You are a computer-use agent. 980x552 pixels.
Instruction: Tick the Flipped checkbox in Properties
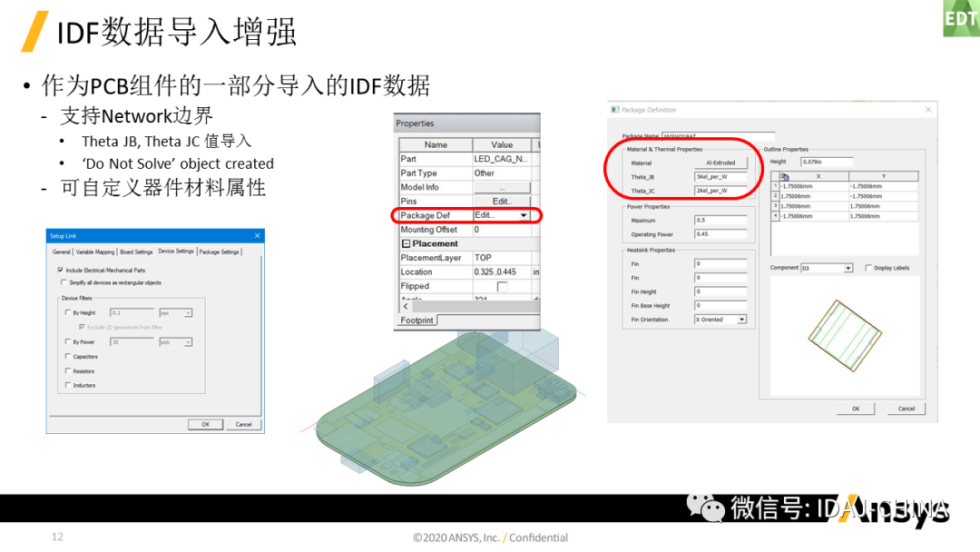(x=502, y=286)
